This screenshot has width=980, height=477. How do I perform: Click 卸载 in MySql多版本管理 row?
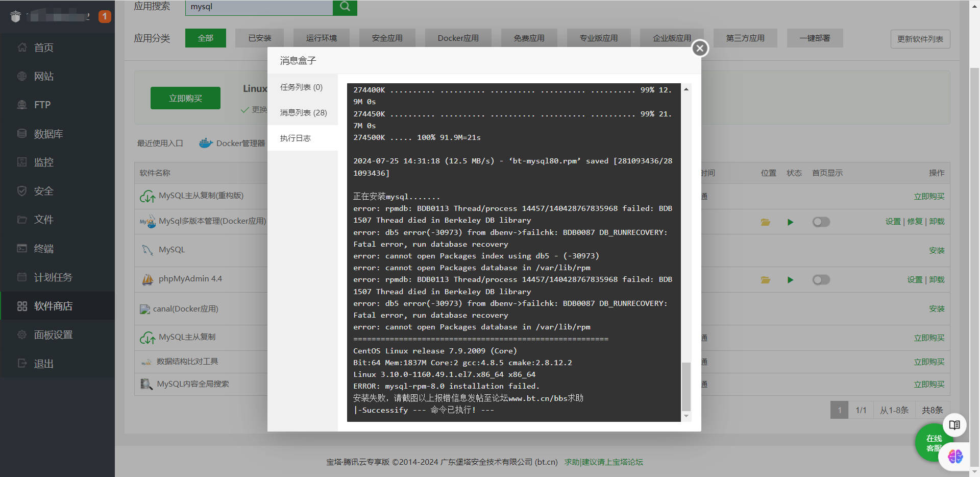pos(937,222)
